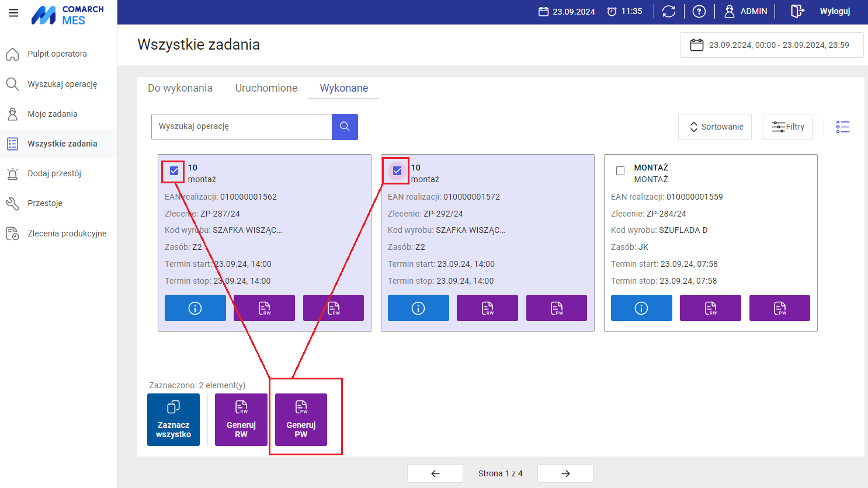Click Zlecenie ZP-292/24 text
Viewport: 868px width, 488px height.
[425, 214]
